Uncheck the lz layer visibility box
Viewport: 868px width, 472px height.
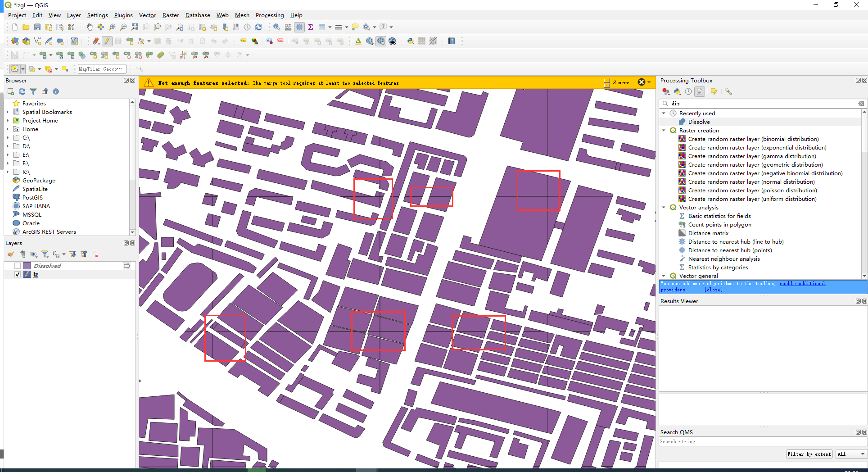pyautogui.click(x=18, y=274)
